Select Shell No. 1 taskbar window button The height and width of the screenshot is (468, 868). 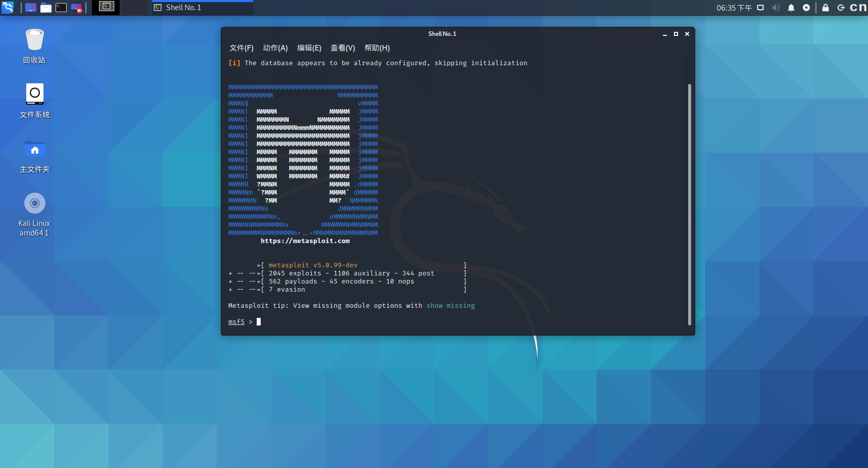pyautogui.click(x=202, y=8)
